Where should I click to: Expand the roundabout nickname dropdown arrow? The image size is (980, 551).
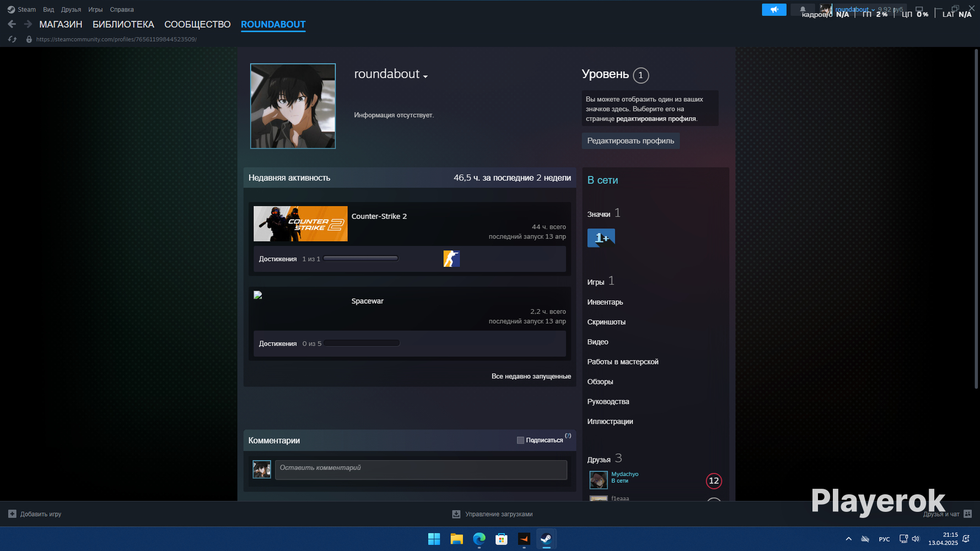click(426, 76)
